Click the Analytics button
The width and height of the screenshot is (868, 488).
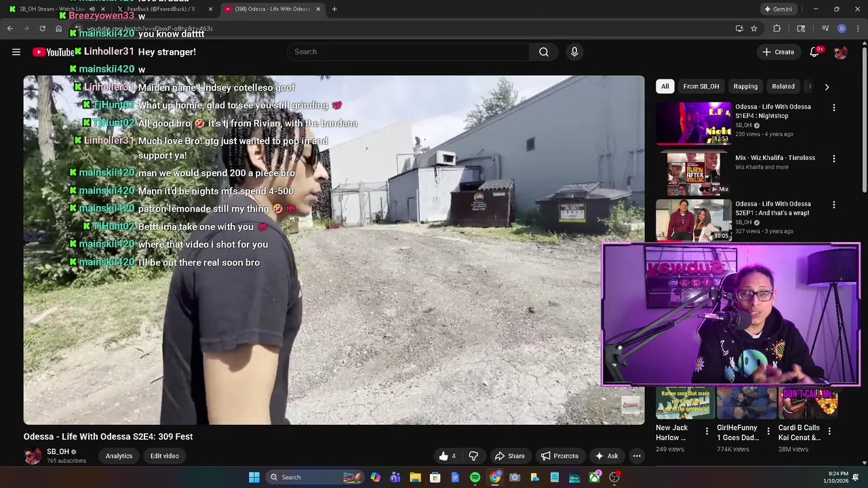[x=119, y=455]
